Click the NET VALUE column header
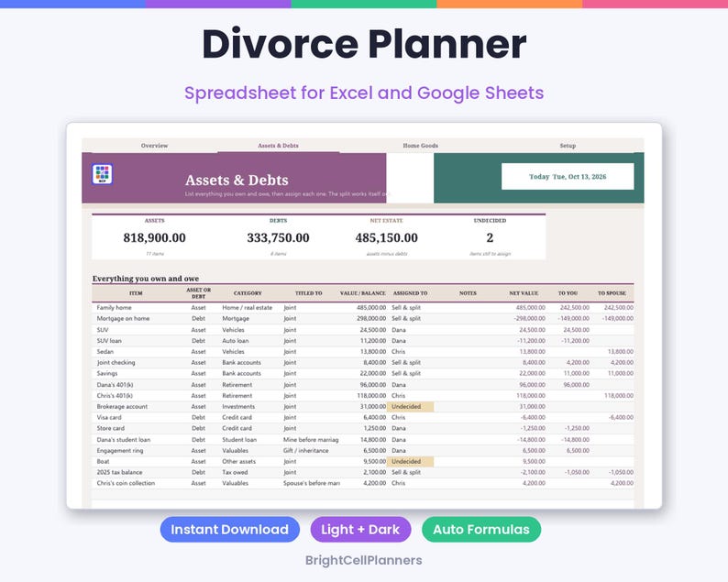The width and height of the screenshot is (728, 582). coord(524,293)
